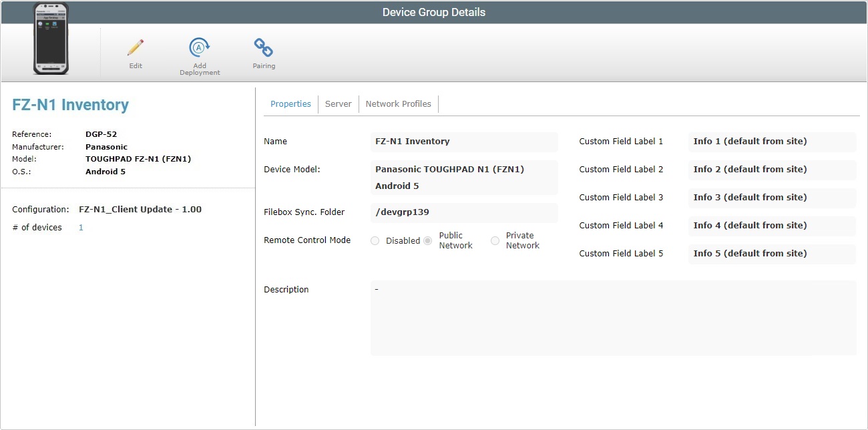Click the "Info 1 (default from site)" field

tap(772, 142)
